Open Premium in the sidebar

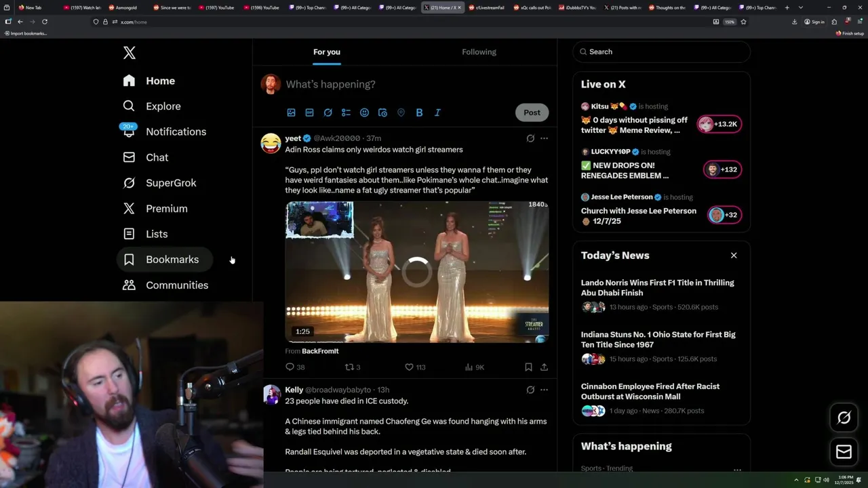(x=155, y=209)
